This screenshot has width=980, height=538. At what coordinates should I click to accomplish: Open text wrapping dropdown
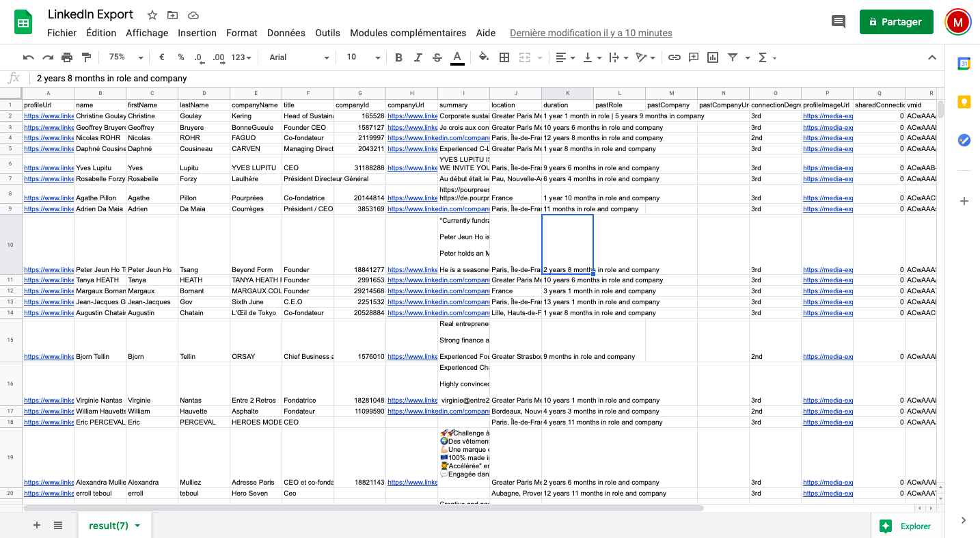click(x=618, y=57)
